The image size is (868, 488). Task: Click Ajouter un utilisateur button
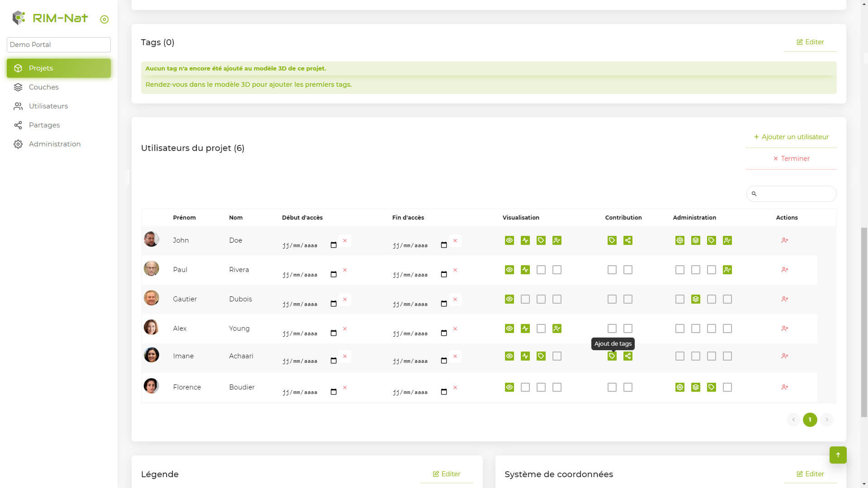pyautogui.click(x=791, y=137)
